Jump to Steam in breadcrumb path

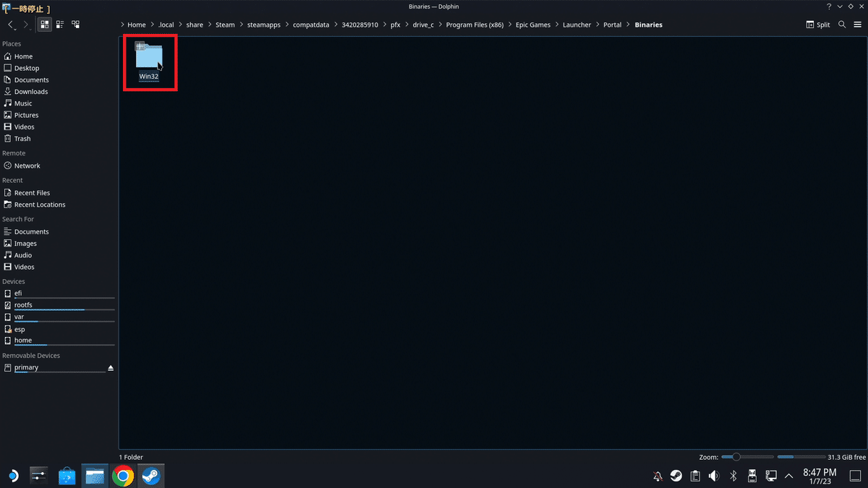[x=225, y=25]
